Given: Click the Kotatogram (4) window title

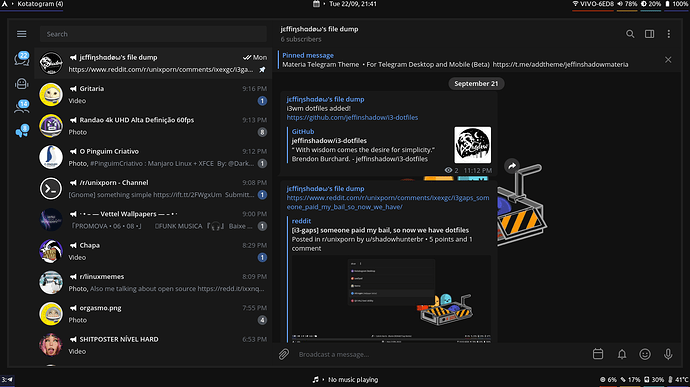Looking at the screenshot, I should (40, 4).
